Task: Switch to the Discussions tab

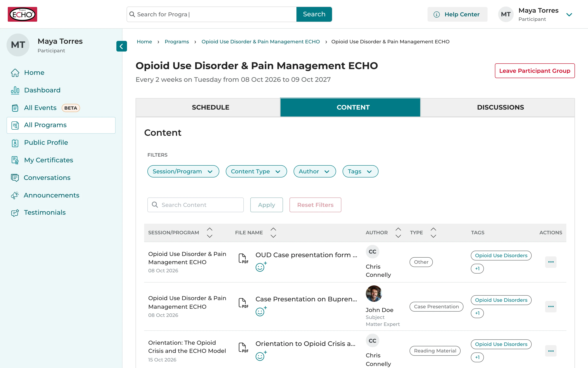Action: coord(498,107)
